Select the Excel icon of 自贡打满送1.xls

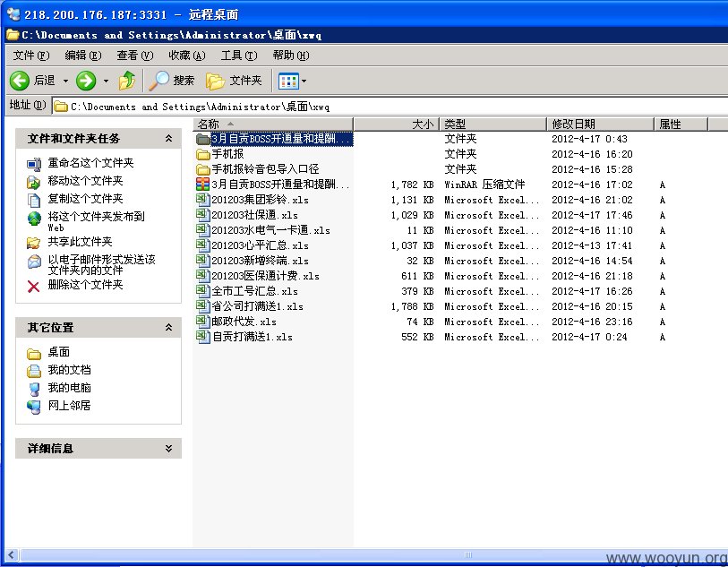point(203,337)
